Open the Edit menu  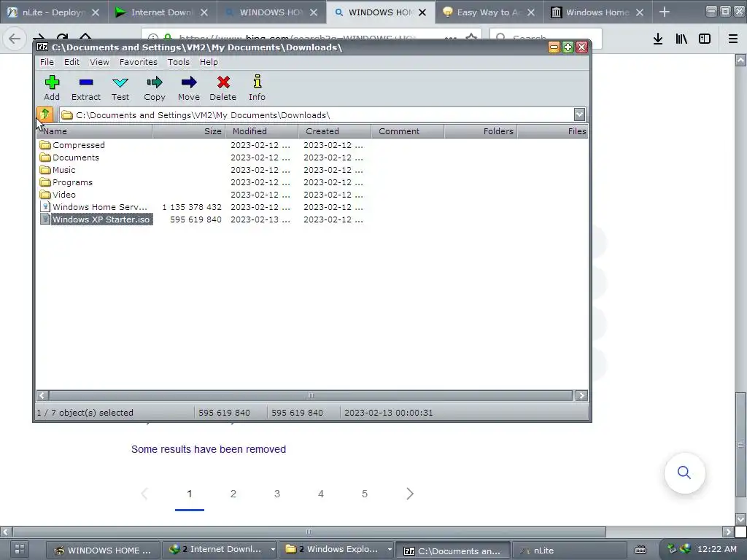72,62
